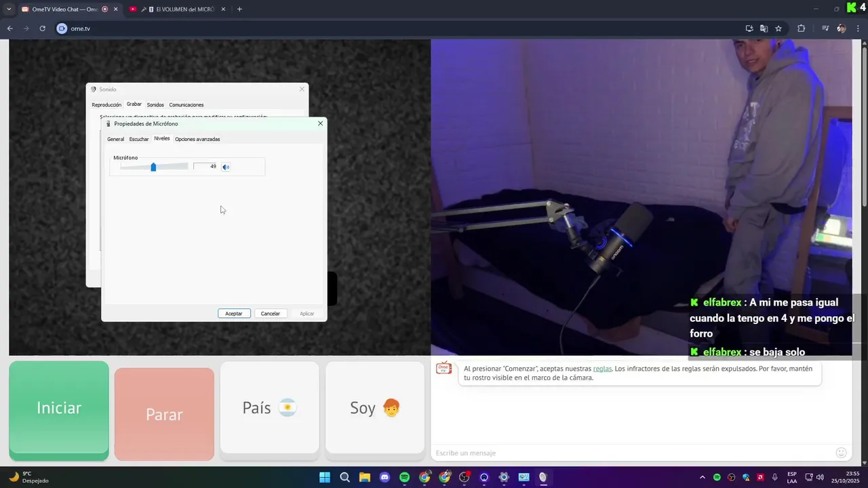Go back in the browser
This screenshot has height=488, width=868.
(x=9, y=28)
